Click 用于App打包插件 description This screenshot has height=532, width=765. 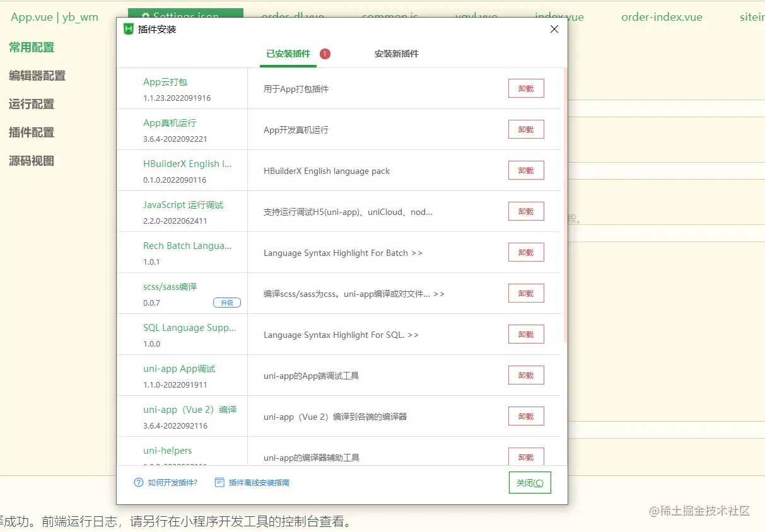(x=296, y=89)
